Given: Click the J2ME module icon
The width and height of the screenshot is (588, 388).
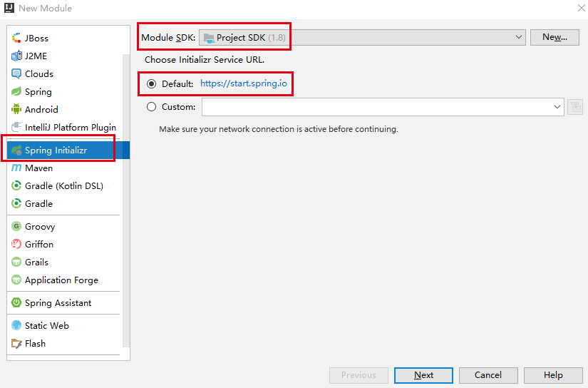Looking at the screenshot, I should click(16, 56).
